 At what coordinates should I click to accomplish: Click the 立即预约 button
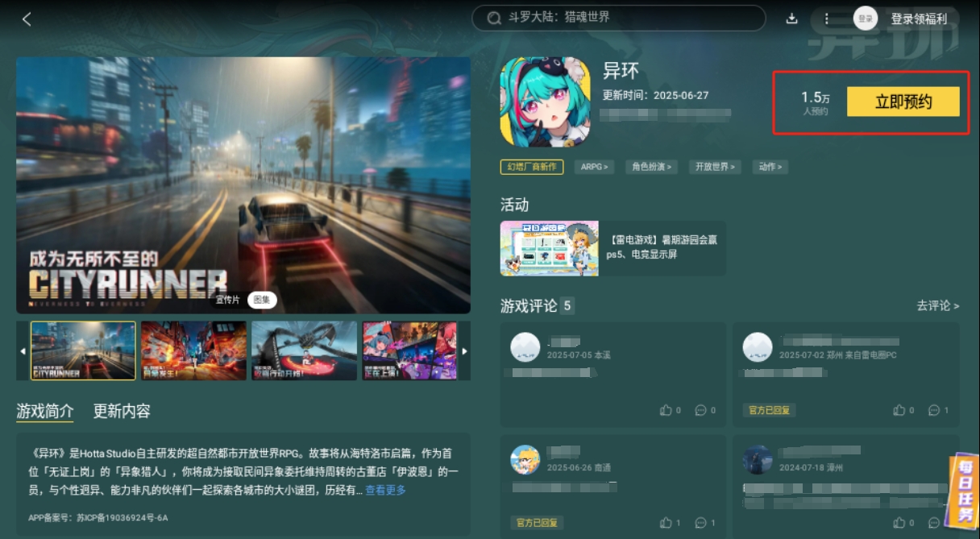click(903, 102)
